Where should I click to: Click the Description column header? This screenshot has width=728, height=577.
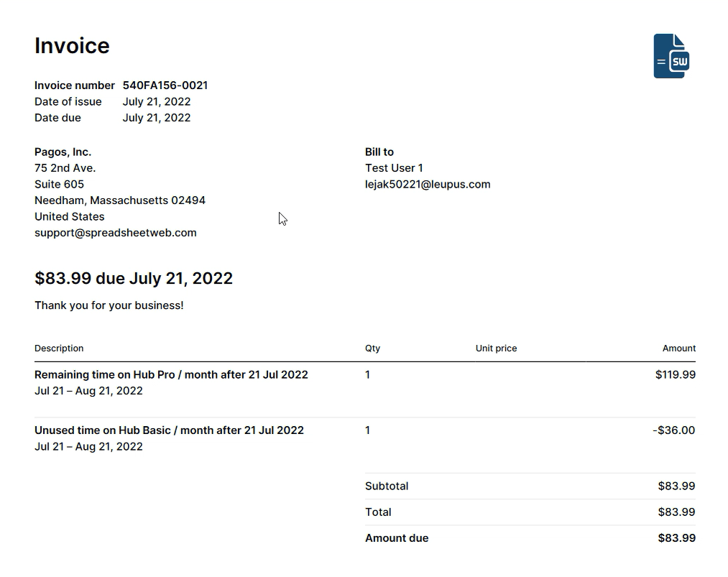tap(59, 348)
